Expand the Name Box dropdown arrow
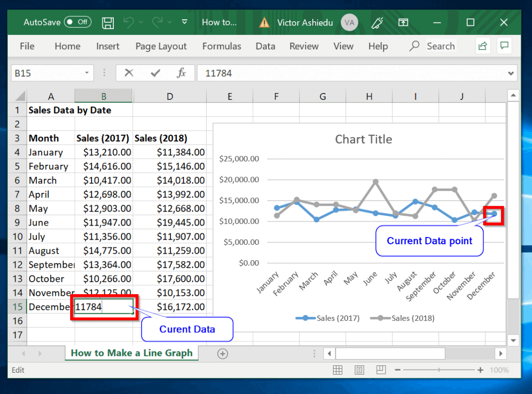Image resolution: width=532 pixels, height=394 pixels. pos(87,73)
